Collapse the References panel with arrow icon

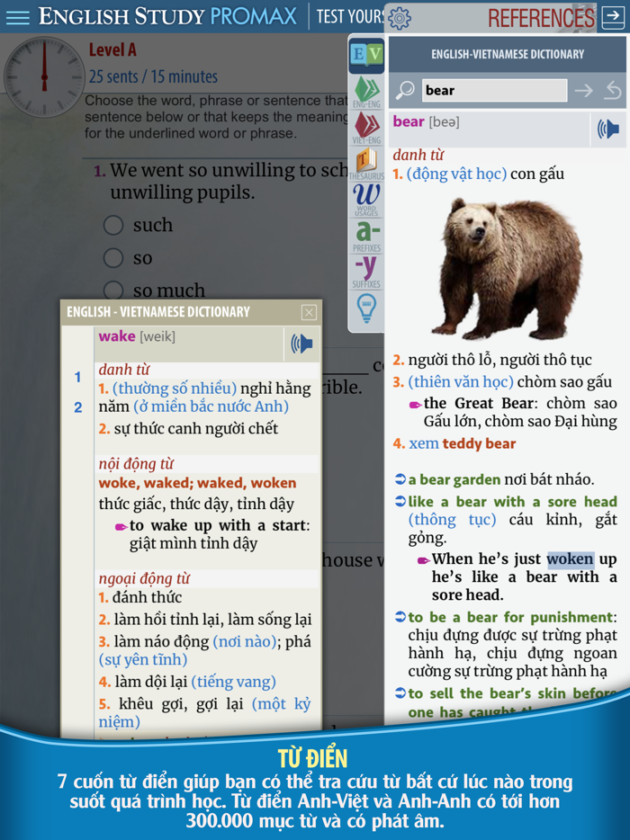coord(613,17)
